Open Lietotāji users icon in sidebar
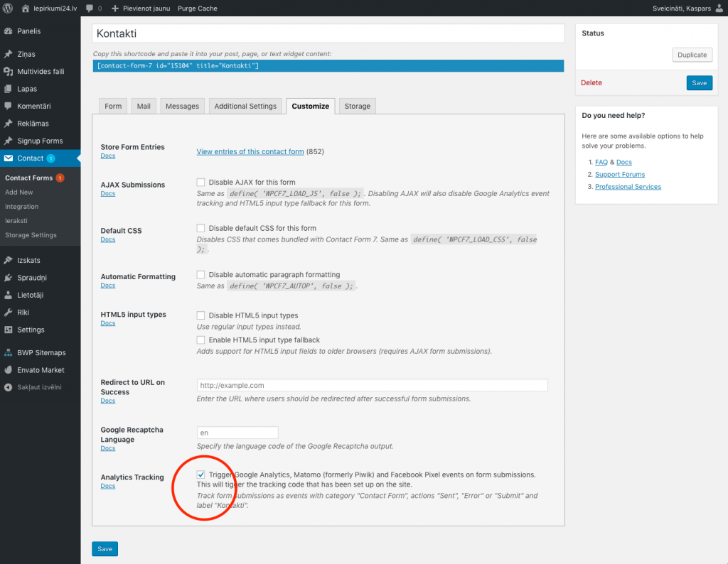 point(9,295)
